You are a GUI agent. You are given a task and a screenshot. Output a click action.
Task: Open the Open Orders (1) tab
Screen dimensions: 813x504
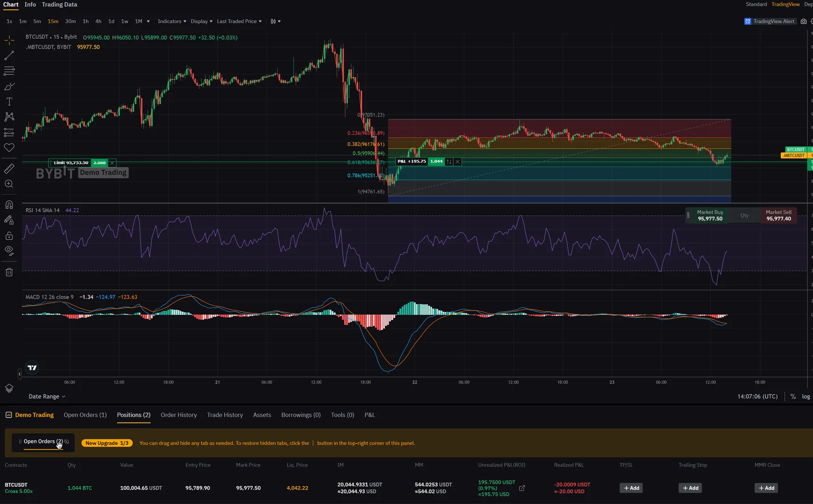point(85,415)
